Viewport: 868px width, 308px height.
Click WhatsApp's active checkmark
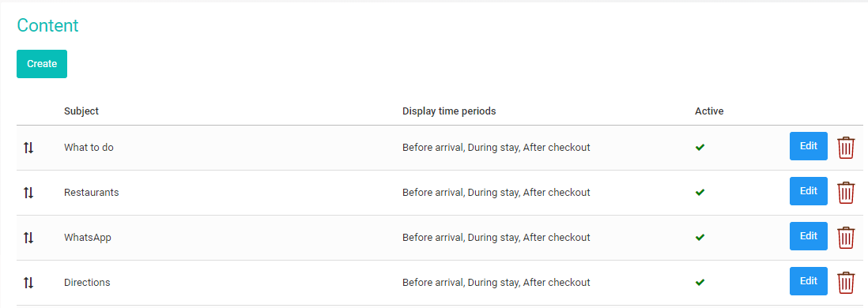(700, 237)
